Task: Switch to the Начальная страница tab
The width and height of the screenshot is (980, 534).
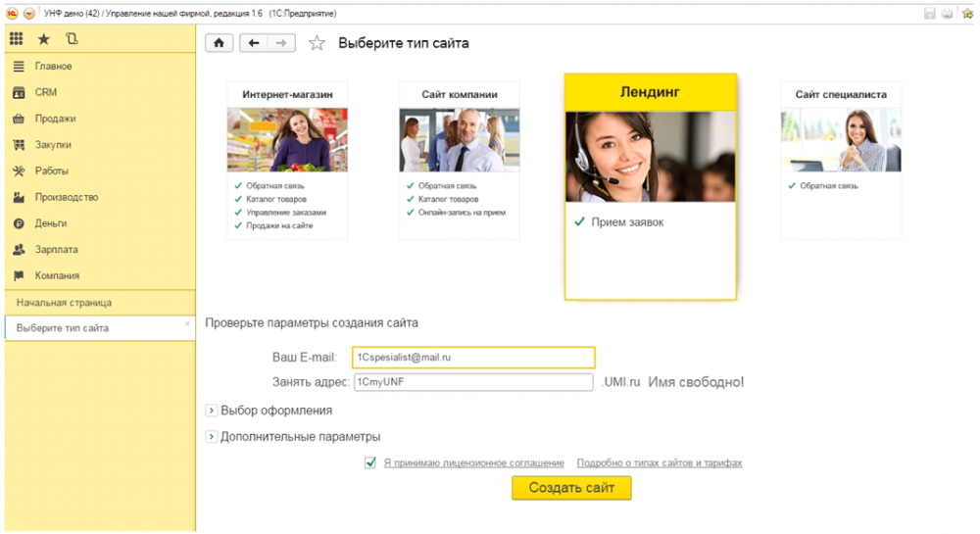Action: click(64, 303)
